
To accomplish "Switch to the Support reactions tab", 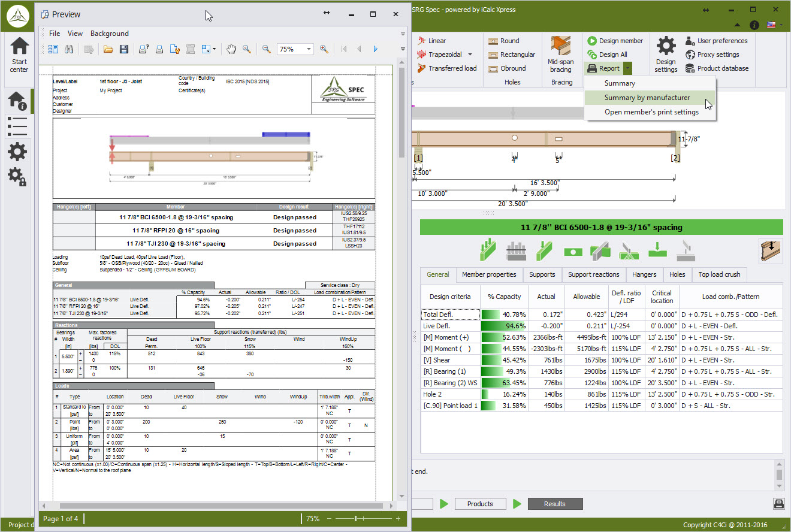I will (594, 274).
